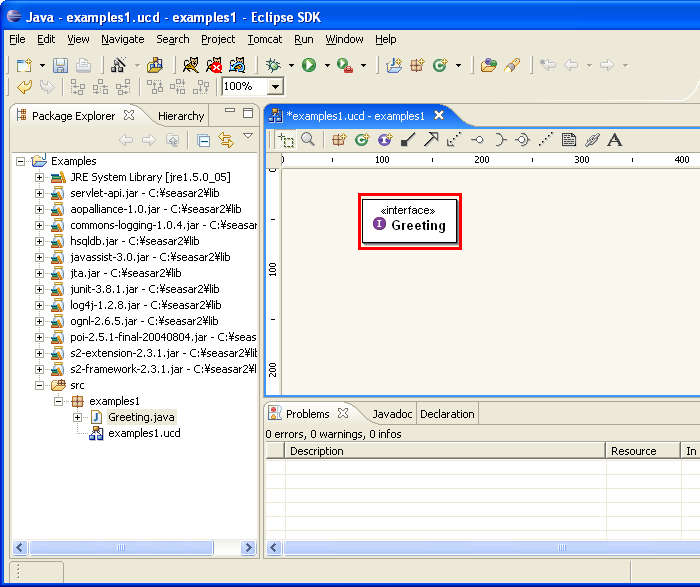Click the note tool in diagram toolbar
This screenshot has height=587, width=700.
coord(569,140)
